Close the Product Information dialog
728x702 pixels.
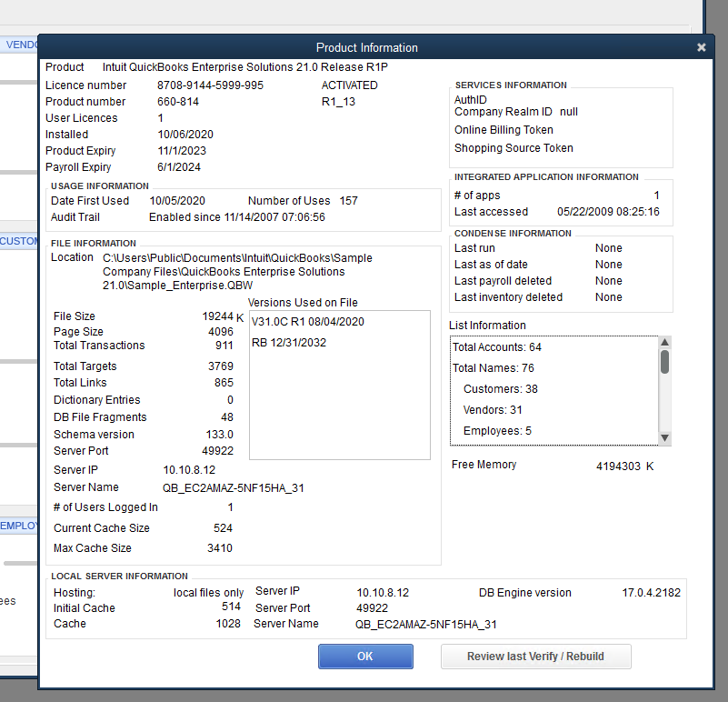click(701, 47)
